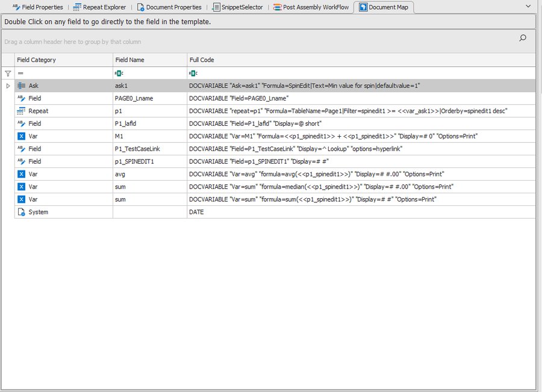The width and height of the screenshot is (542, 392).
Task: Open the Document Properties tab
Action: [169, 7]
